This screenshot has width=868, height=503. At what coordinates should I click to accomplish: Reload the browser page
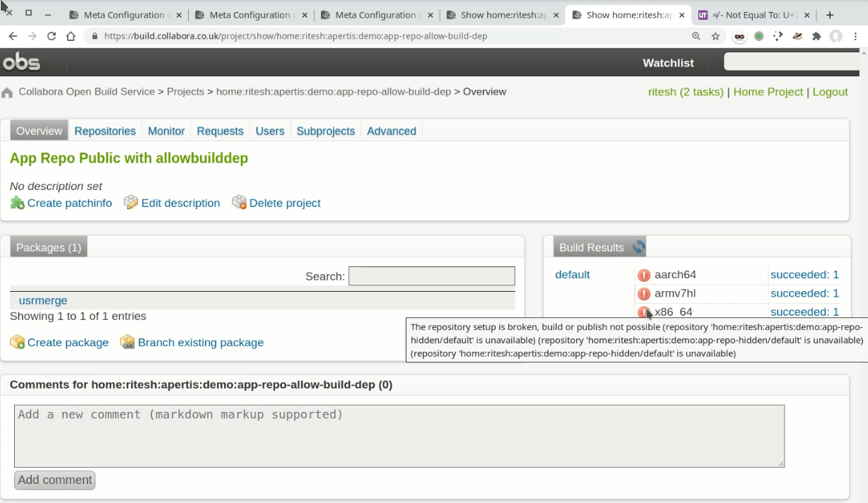pyautogui.click(x=51, y=36)
